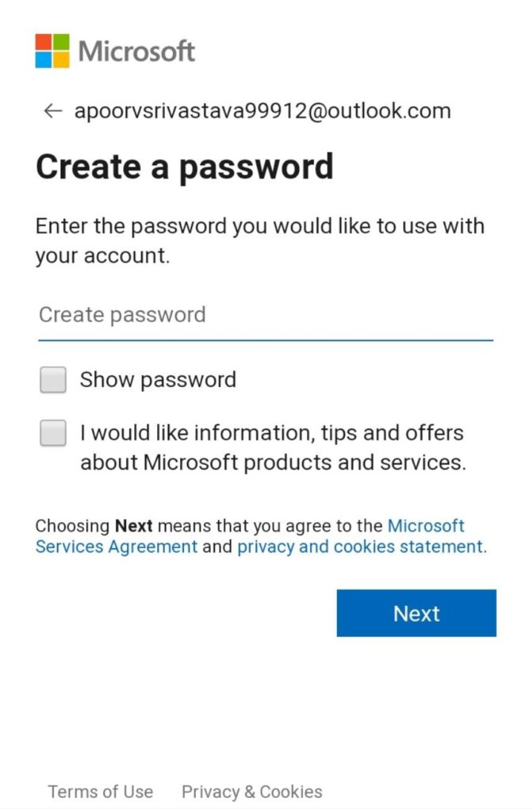Open Terms of Use in the footer
This screenshot has width=532, height=809.
tap(100, 792)
